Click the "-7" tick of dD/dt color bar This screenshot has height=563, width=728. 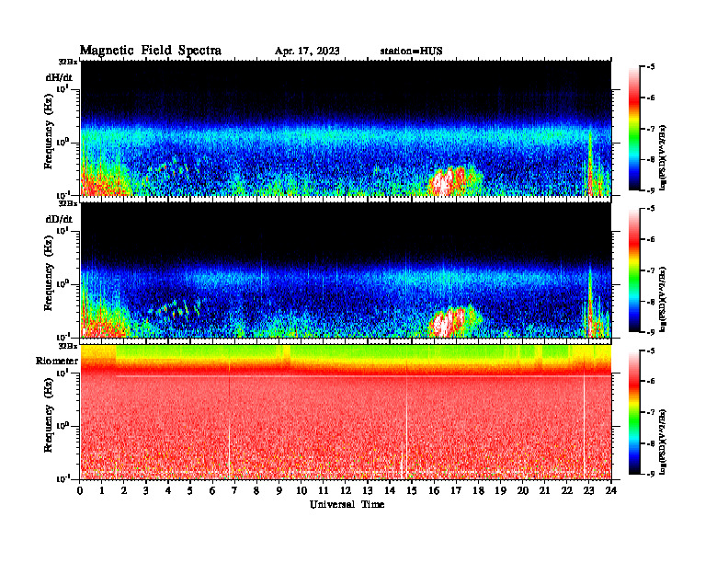tap(650, 270)
